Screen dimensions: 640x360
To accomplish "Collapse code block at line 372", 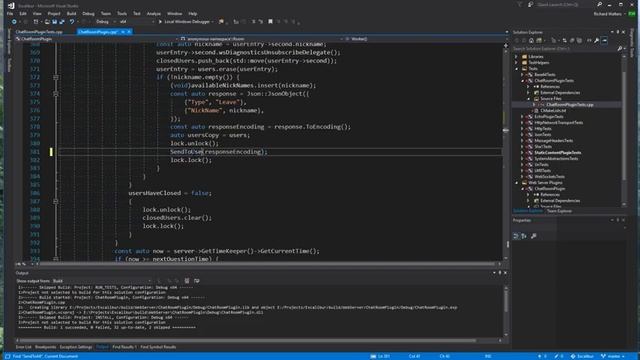I will [x=56, y=77].
